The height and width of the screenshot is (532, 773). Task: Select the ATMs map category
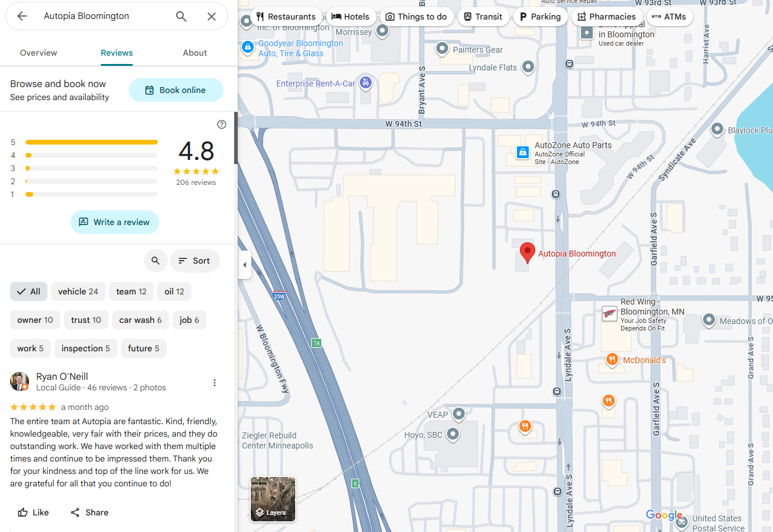(x=669, y=17)
